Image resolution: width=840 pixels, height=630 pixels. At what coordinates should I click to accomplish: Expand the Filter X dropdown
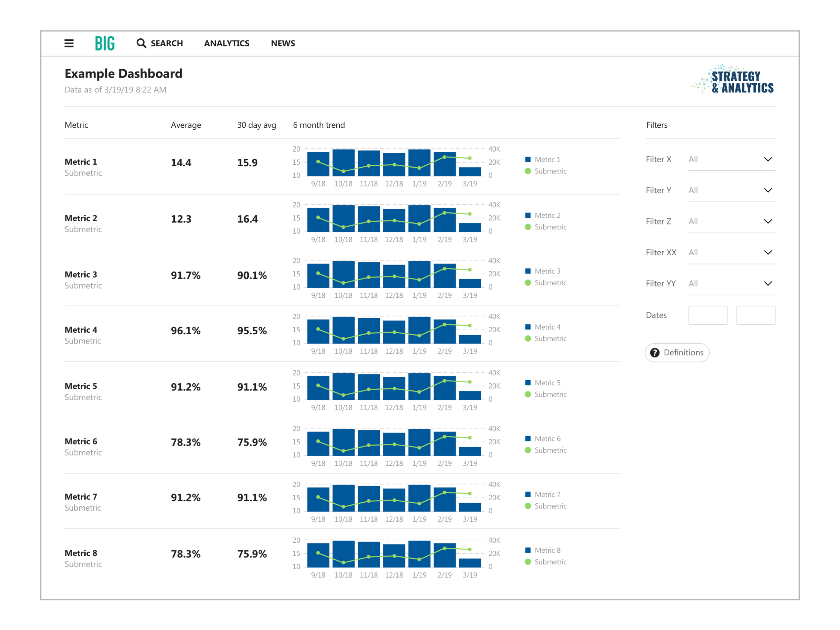coord(767,160)
